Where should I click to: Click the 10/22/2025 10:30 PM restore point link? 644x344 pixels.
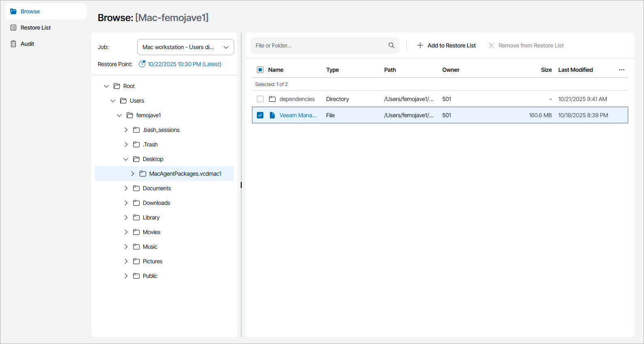pos(184,64)
